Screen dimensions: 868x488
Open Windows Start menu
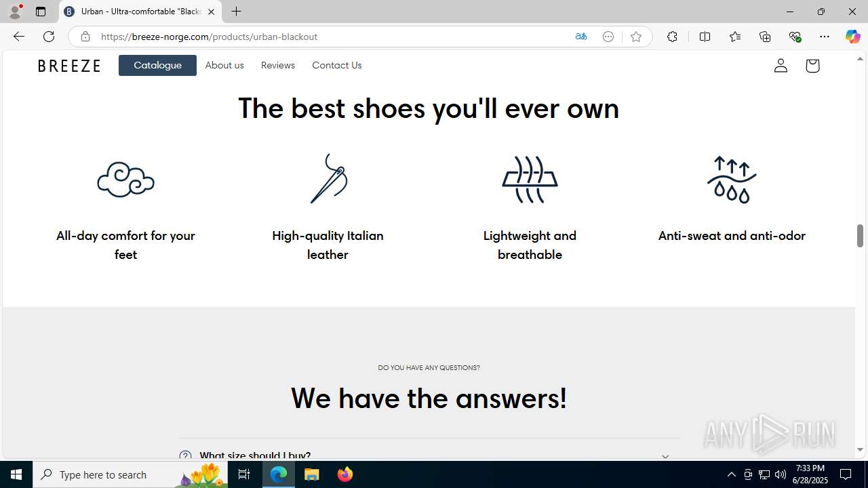point(16,474)
